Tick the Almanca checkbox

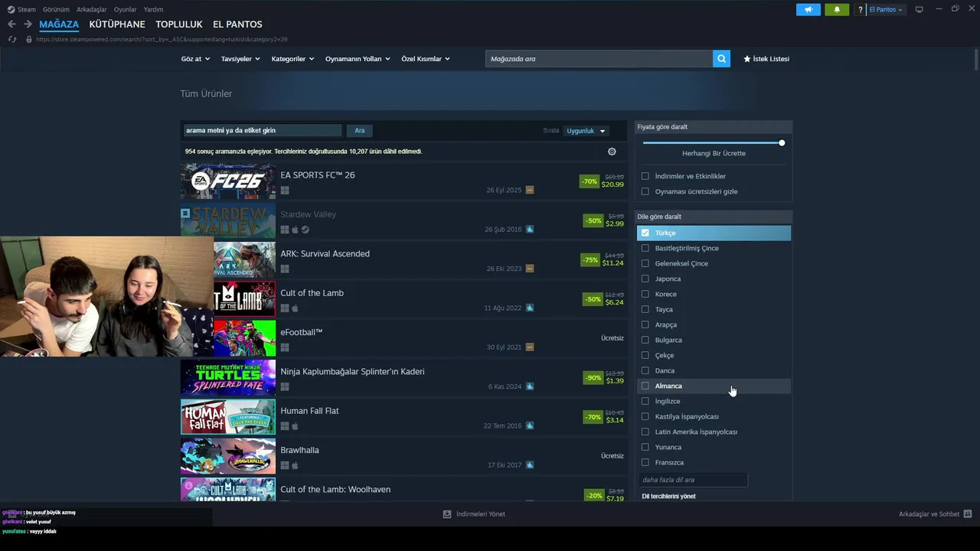coord(645,386)
